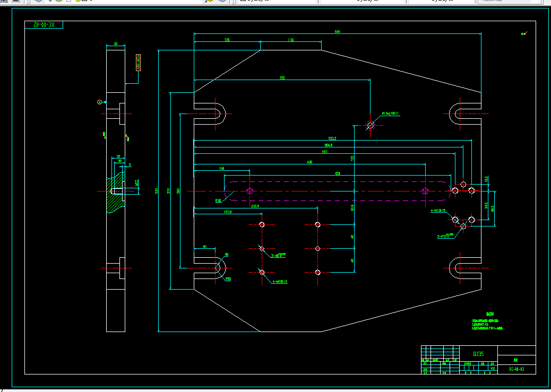Image resolution: width=551 pixels, height=392 pixels.
Task: Select the 233.5 dimension text
Action: pyautogui.click(x=255, y=206)
